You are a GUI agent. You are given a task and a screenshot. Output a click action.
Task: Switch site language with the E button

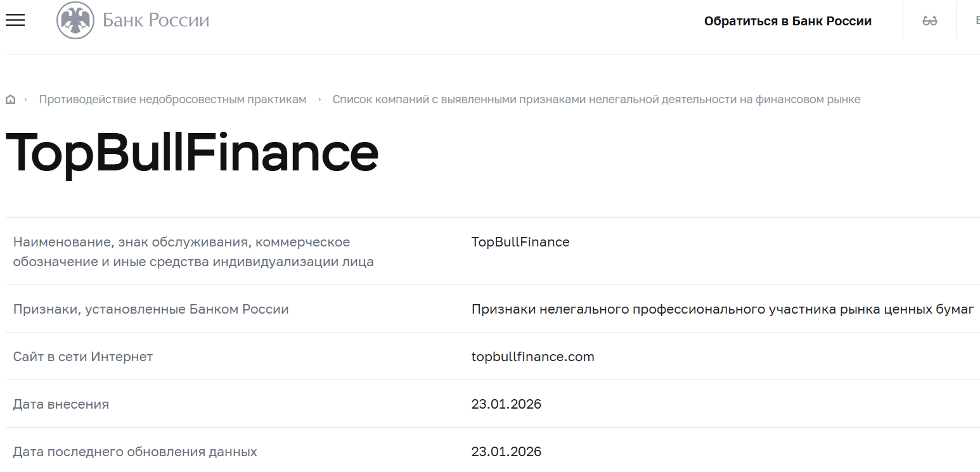[x=977, y=20]
